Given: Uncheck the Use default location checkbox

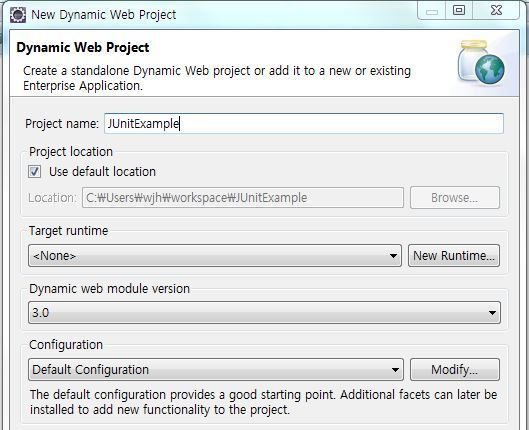Looking at the screenshot, I should point(34,171).
